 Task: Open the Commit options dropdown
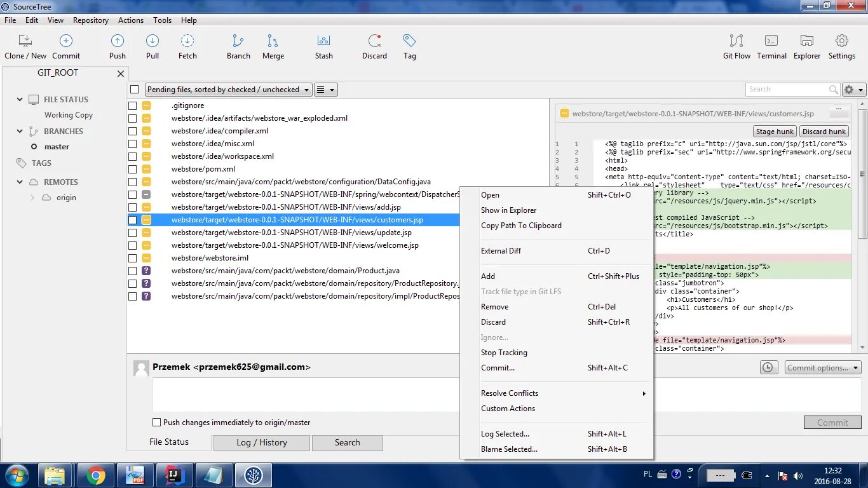click(x=823, y=367)
